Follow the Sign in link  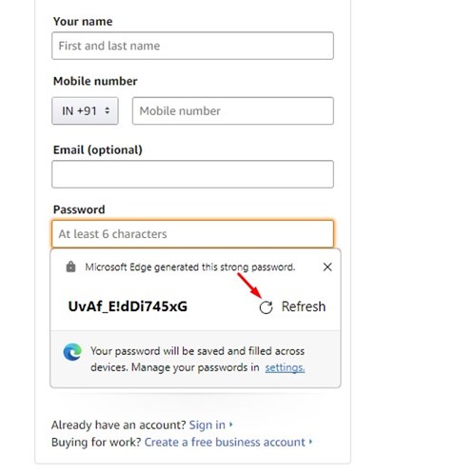coord(208,425)
